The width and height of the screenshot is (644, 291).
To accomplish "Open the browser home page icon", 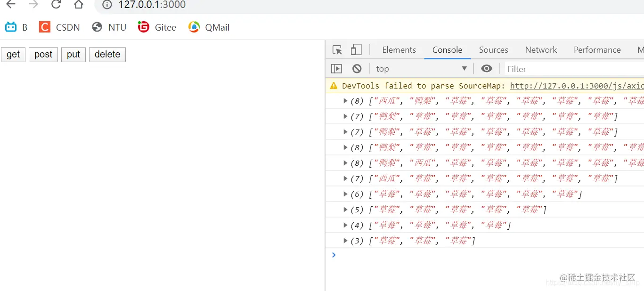I will [79, 5].
